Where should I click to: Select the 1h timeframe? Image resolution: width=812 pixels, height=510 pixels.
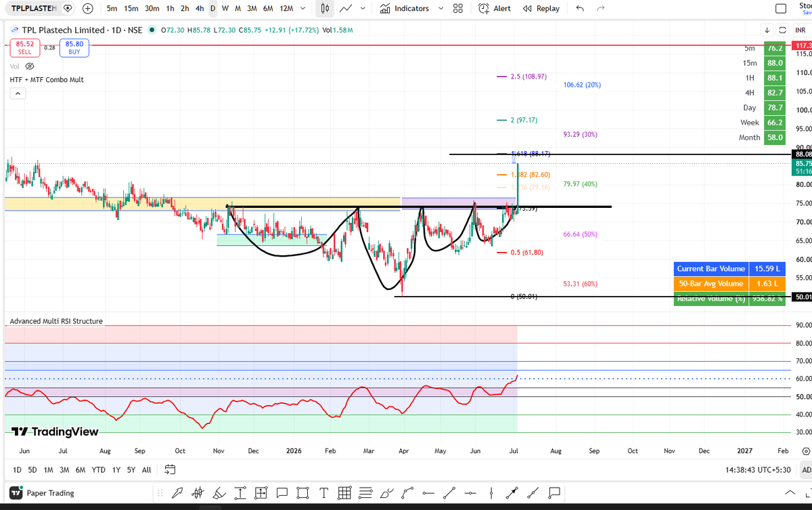[171, 8]
